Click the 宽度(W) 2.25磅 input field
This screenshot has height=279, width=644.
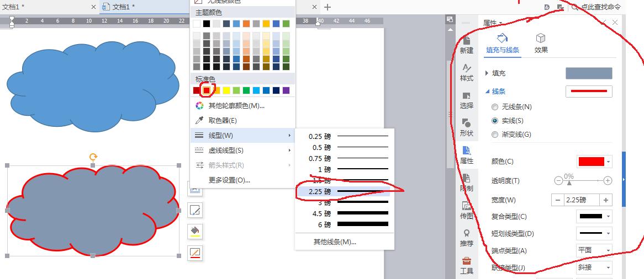(582, 200)
